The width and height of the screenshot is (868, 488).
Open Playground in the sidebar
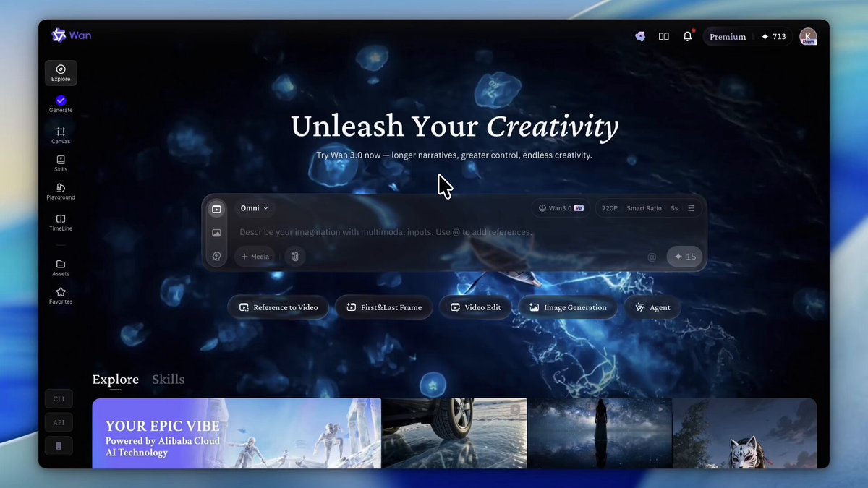pyautogui.click(x=61, y=192)
